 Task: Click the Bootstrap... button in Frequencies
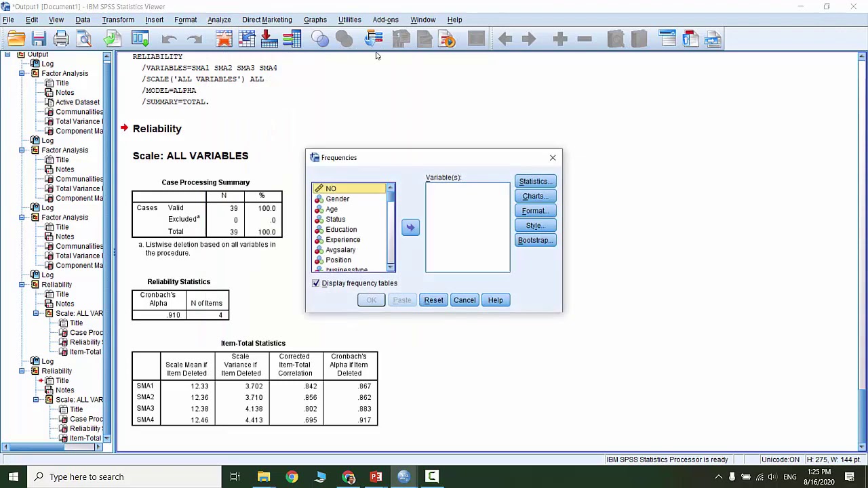pyautogui.click(x=536, y=240)
